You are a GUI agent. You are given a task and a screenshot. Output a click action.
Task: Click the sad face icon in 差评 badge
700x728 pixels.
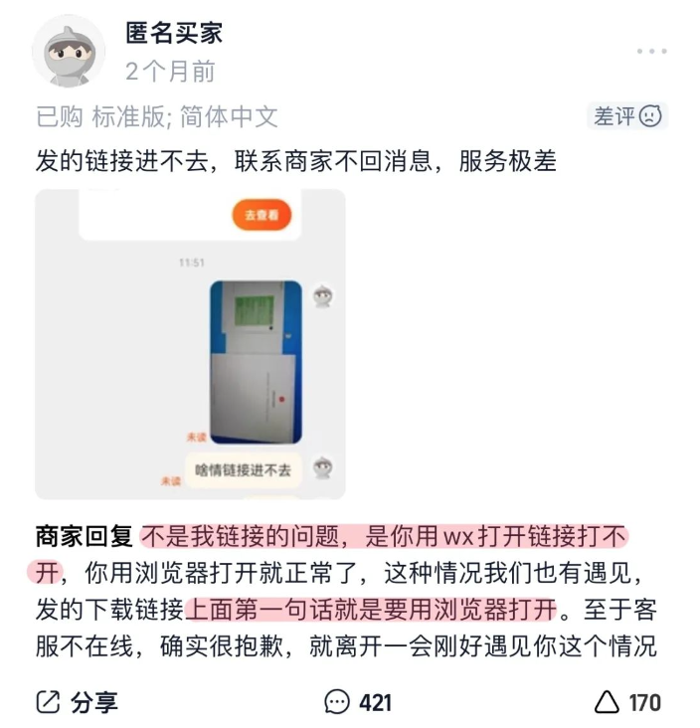click(650, 116)
